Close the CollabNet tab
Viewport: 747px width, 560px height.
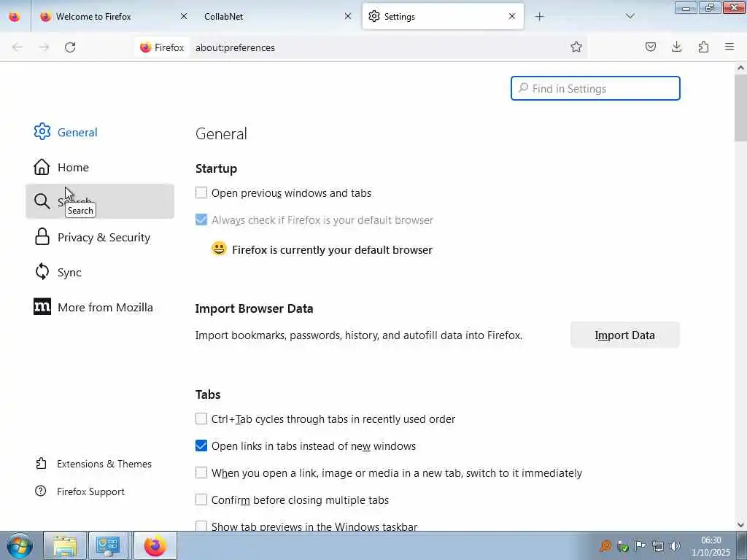pos(348,16)
